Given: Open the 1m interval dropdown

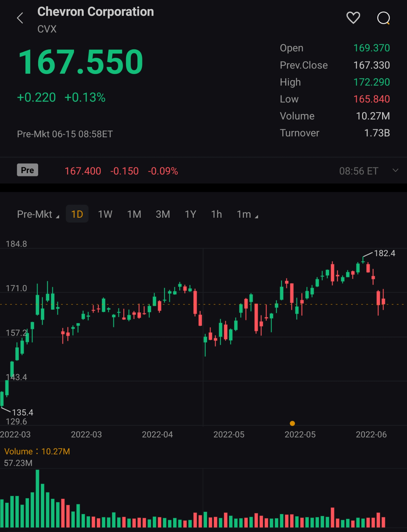Looking at the screenshot, I should [247, 214].
